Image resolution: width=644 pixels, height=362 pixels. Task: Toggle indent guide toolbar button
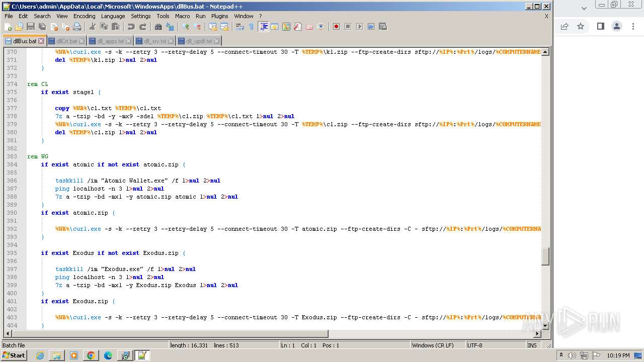pyautogui.click(x=263, y=27)
